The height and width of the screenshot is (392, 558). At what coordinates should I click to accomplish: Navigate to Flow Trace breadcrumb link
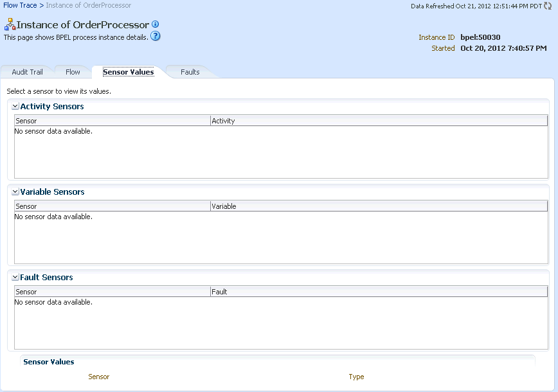19,5
